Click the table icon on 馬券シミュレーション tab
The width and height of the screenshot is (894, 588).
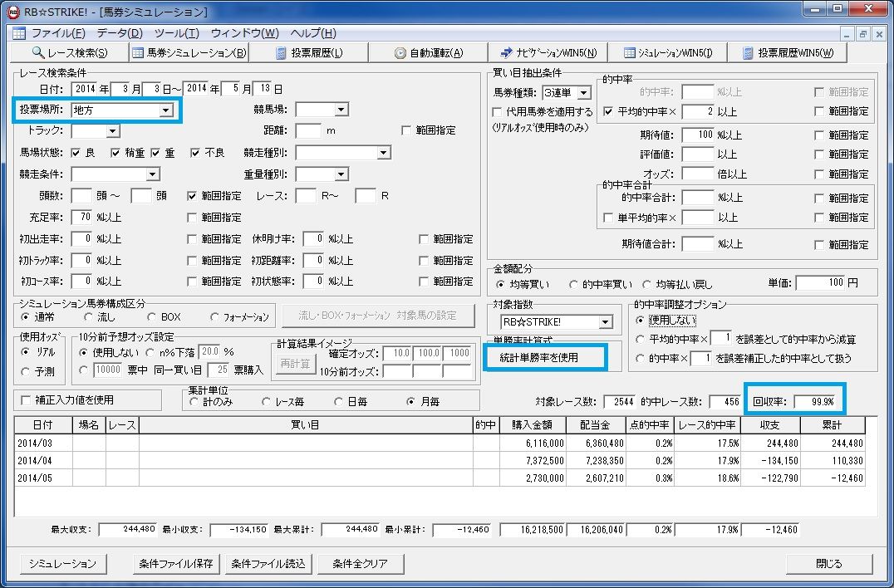pos(137,53)
